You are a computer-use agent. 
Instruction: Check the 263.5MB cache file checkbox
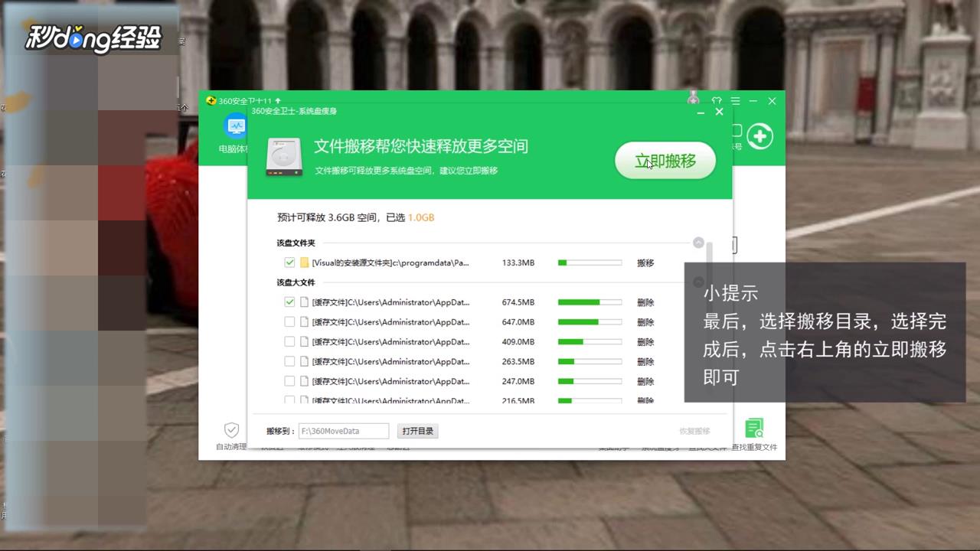click(x=289, y=361)
